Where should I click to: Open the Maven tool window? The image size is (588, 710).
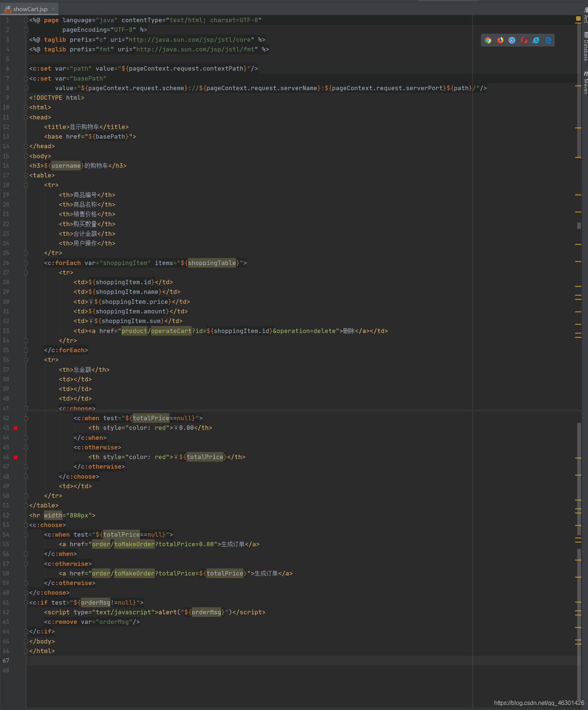(x=585, y=83)
